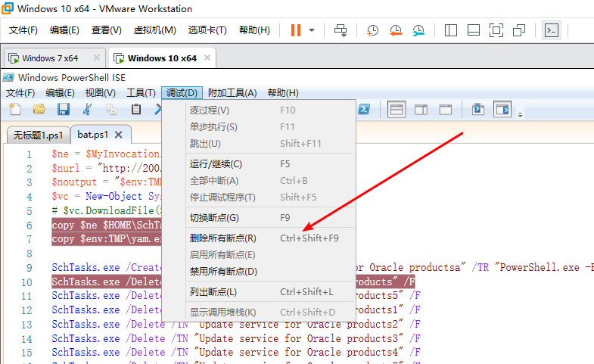Click line number 9 in the editor
This screenshot has height=364, width=594.
(x=30, y=268)
